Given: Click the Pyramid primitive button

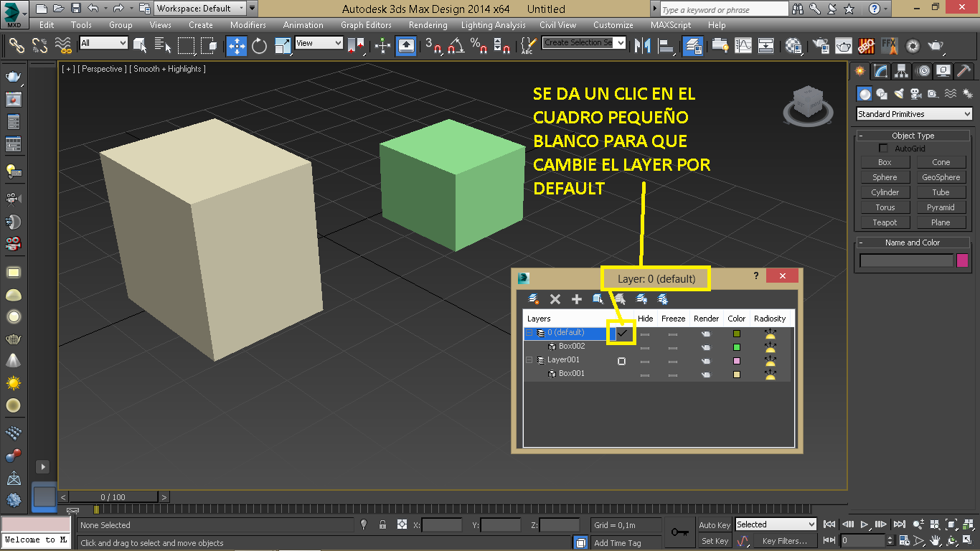Looking at the screenshot, I should pos(941,207).
